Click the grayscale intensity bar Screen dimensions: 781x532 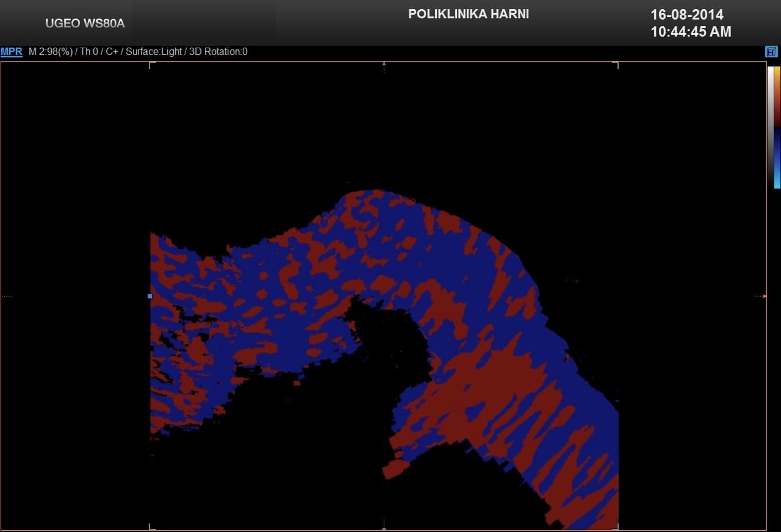(x=771, y=126)
